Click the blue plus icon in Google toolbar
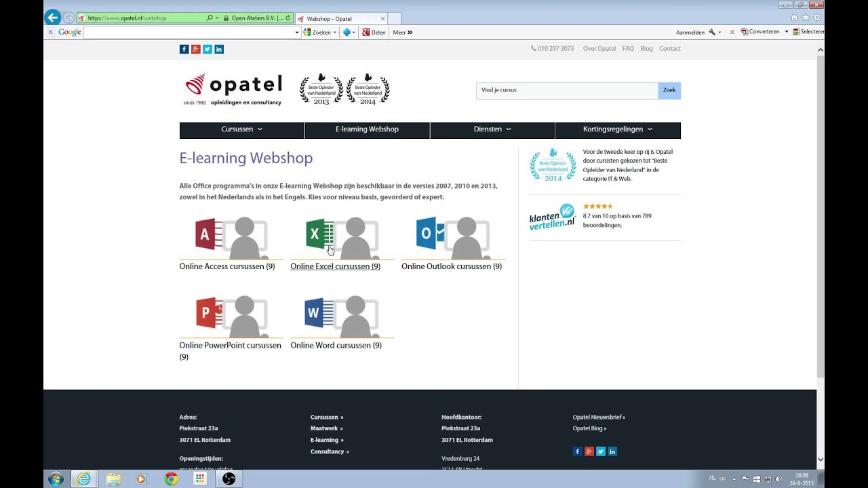 pos(347,32)
